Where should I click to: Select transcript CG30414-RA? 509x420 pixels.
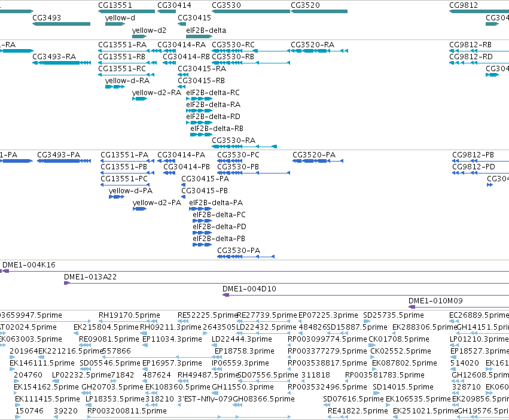coord(181,45)
